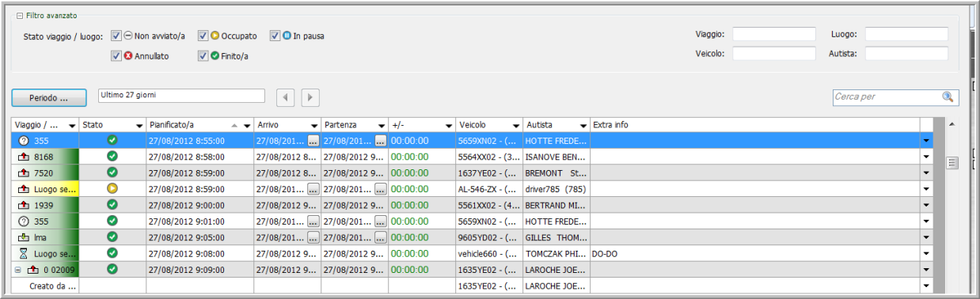This screenshot has height=299, width=980.
Task: Click the finished status icon in the 1939 row
Action: pyautogui.click(x=112, y=205)
